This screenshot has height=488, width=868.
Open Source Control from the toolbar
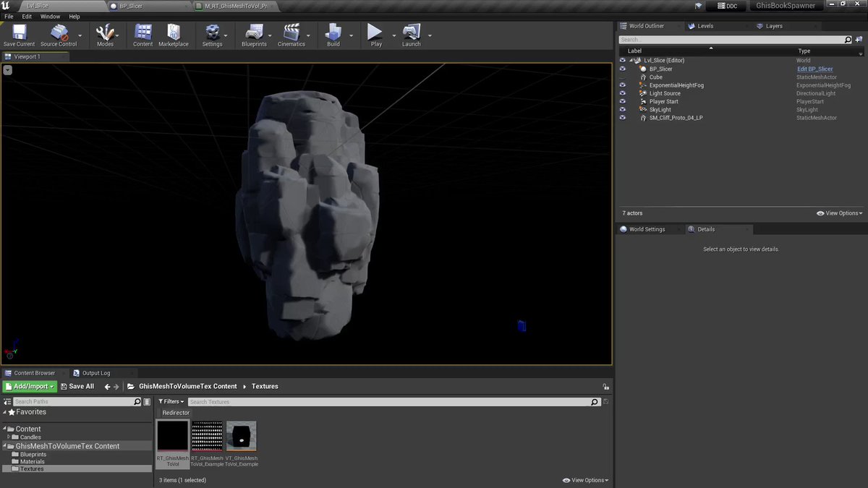pyautogui.click(x=59, y=33)
